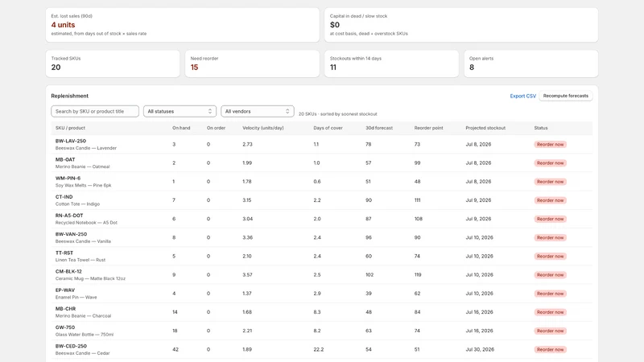
Task: Click the Status column header
Action: coord(540,128)
